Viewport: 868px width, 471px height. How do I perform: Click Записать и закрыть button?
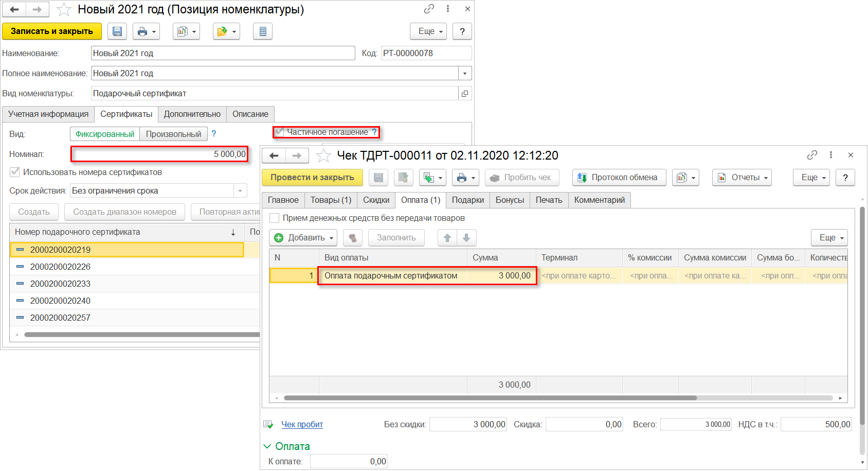click(52, 31)
